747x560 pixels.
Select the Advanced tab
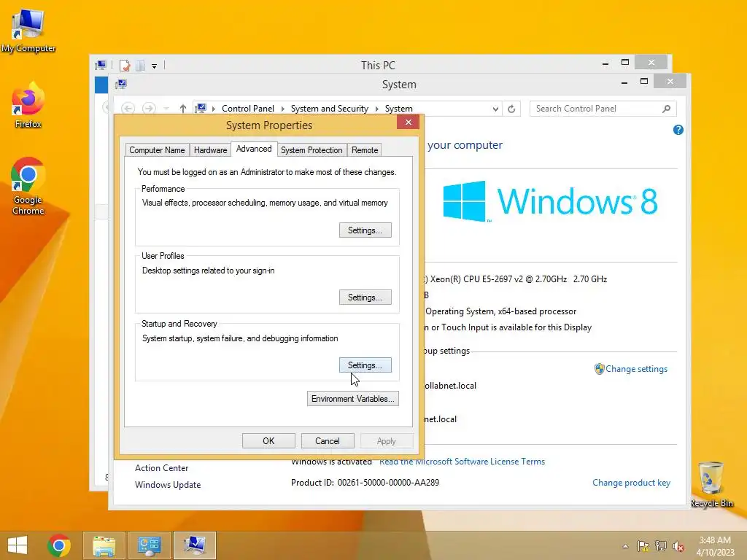point(254,149)
